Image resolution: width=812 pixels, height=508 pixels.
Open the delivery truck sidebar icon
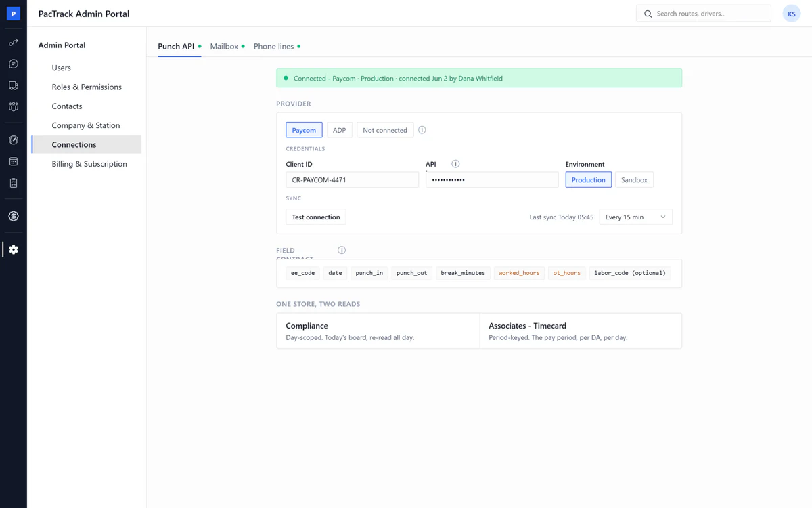click(x=14, y=85)
